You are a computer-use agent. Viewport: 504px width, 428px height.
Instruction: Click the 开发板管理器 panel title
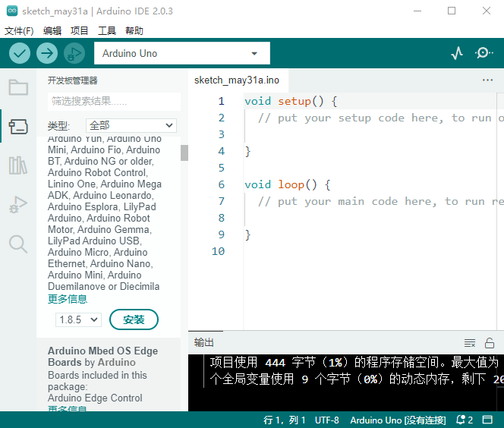tap(73, 80)
